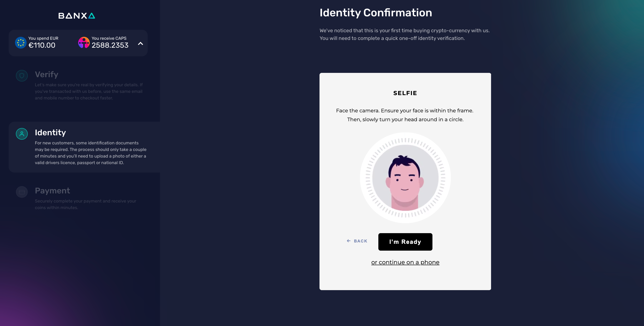Open the Verify step title
This screenshot has height=326, width=644.
(x=47, y=74)
